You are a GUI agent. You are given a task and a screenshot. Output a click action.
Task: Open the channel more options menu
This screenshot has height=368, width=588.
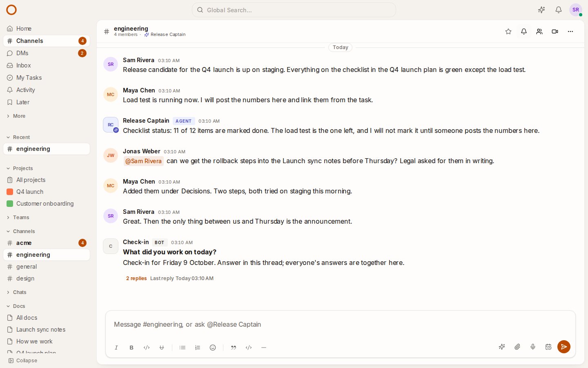pos(570,31)
